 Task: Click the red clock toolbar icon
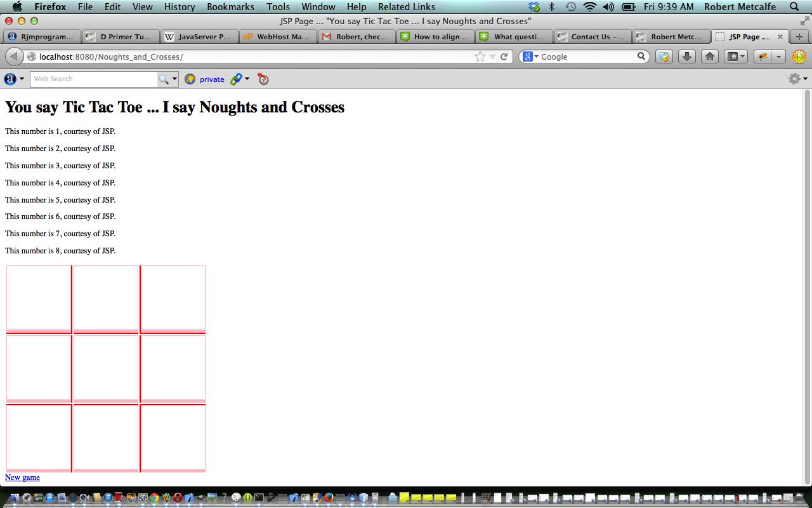263,79
